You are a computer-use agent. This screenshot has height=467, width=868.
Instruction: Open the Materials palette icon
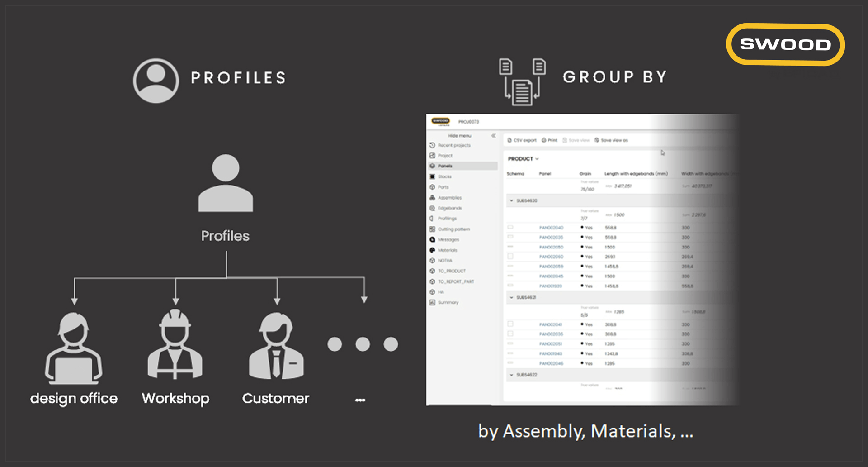tap(432, 250)
